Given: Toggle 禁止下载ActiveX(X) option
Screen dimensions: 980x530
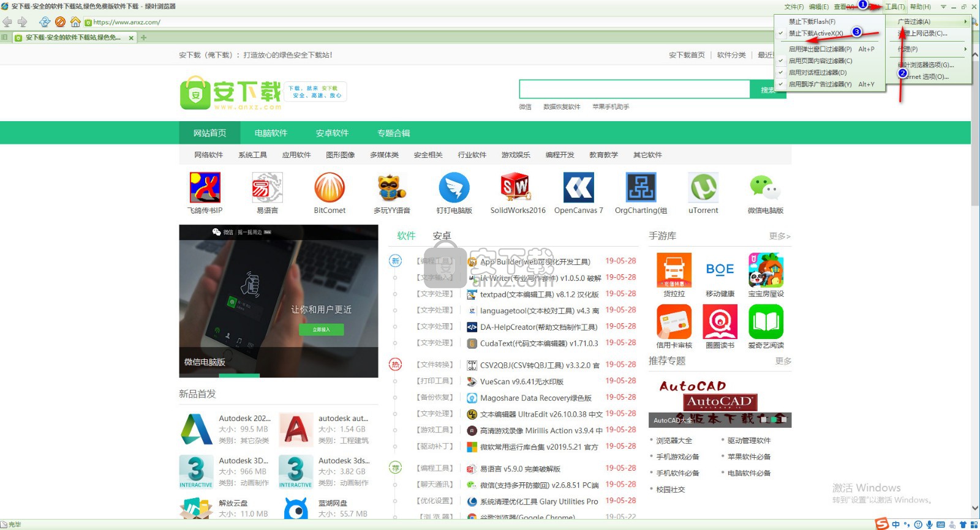Looking at the screenshot, I should pyautogui.click(x=830, y=33).
